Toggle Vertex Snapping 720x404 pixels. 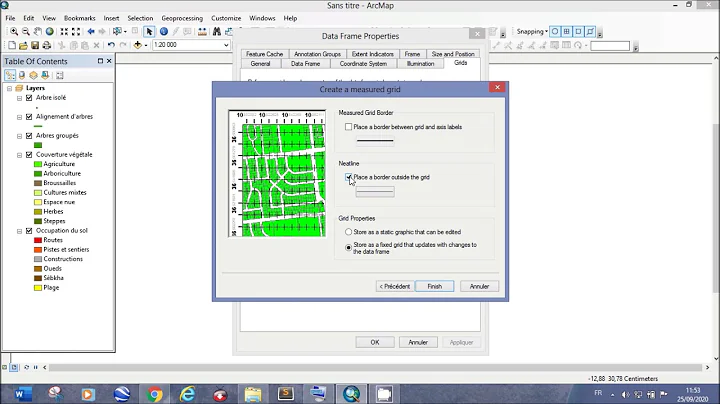coord(579,31)
